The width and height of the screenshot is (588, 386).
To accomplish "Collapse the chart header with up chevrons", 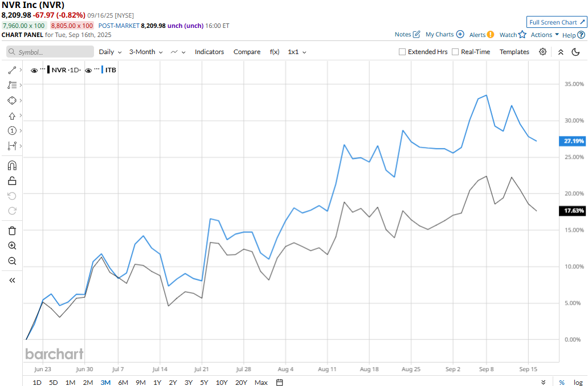I will point(561,52).
